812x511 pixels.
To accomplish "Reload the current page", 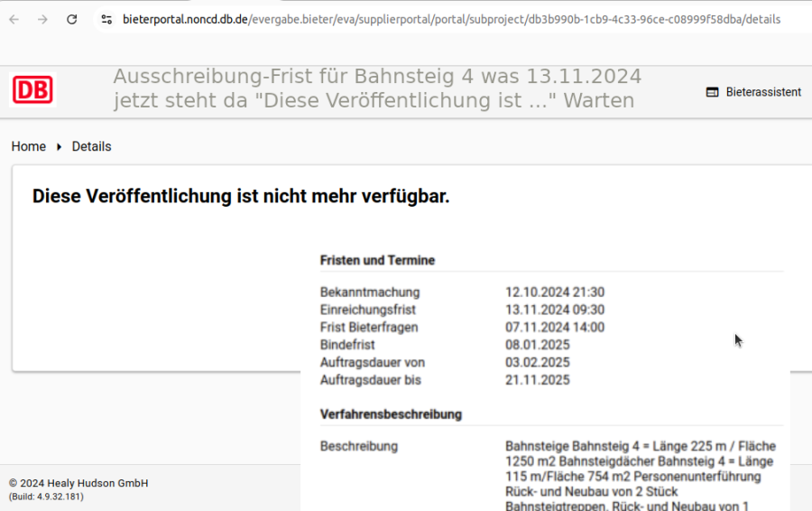I will point(72,19).
